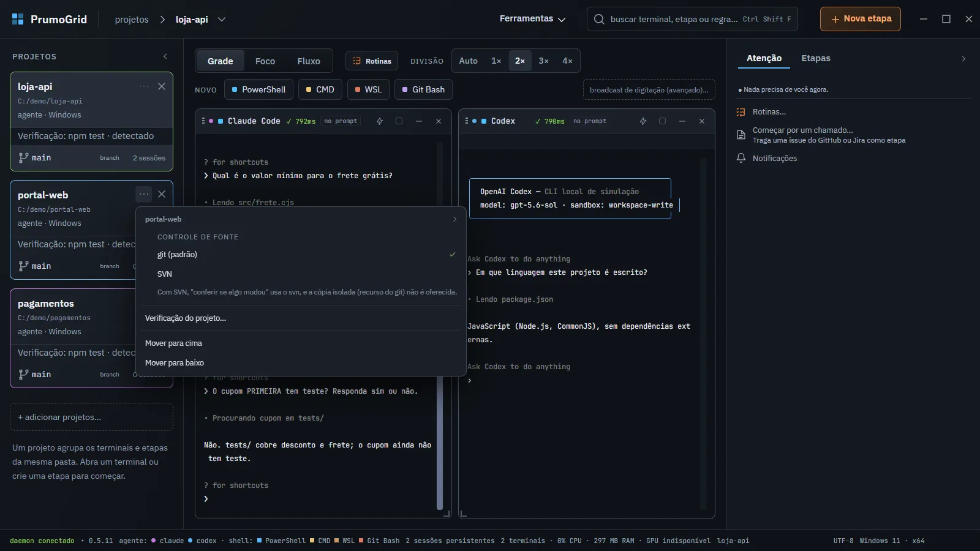Set division to Auto
Viewport: 980px width, 551px height.
469,61
